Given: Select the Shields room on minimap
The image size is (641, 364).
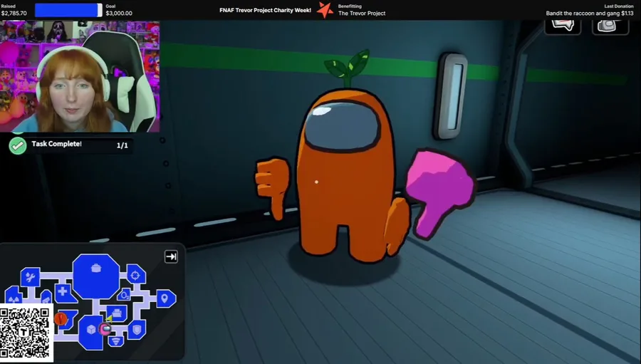Looking at the screenshot, I should [x=137, y=330].
